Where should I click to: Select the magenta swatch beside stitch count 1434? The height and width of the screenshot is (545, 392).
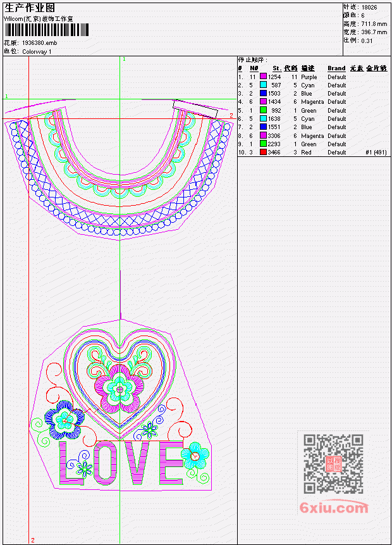pyautogui.click(x=263, y=101)
